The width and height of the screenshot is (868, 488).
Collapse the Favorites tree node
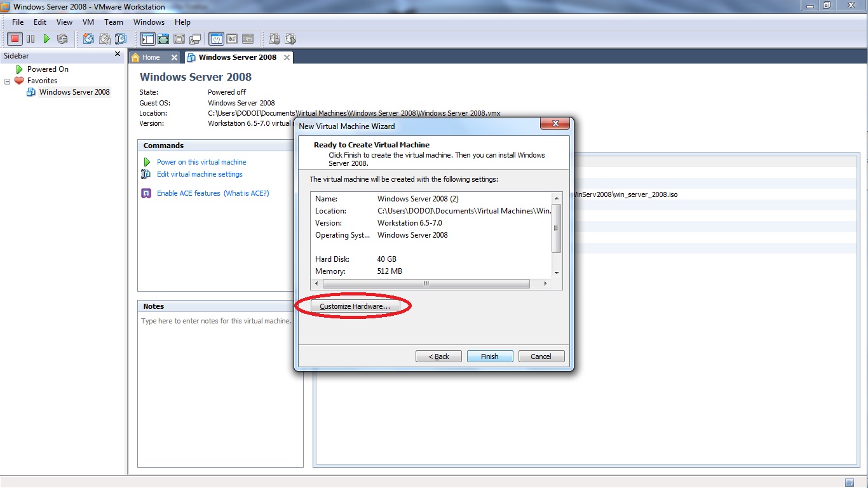point(8,81)
